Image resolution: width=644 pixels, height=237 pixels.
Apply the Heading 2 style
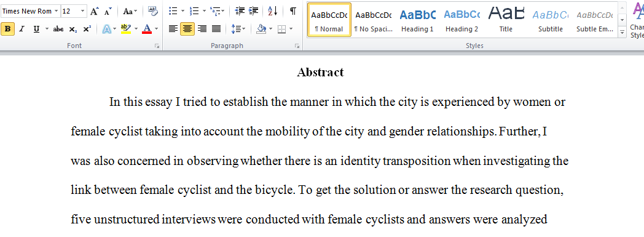[x=461, y=20]
